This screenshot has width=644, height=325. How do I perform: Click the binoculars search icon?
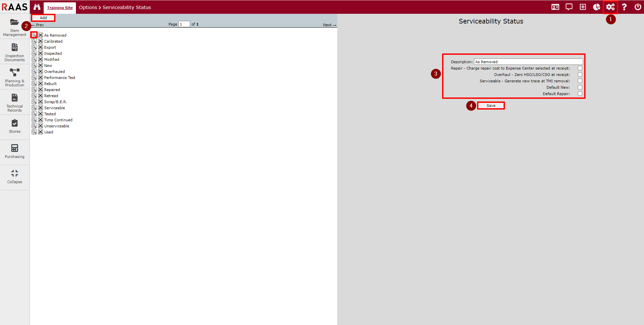37,7
